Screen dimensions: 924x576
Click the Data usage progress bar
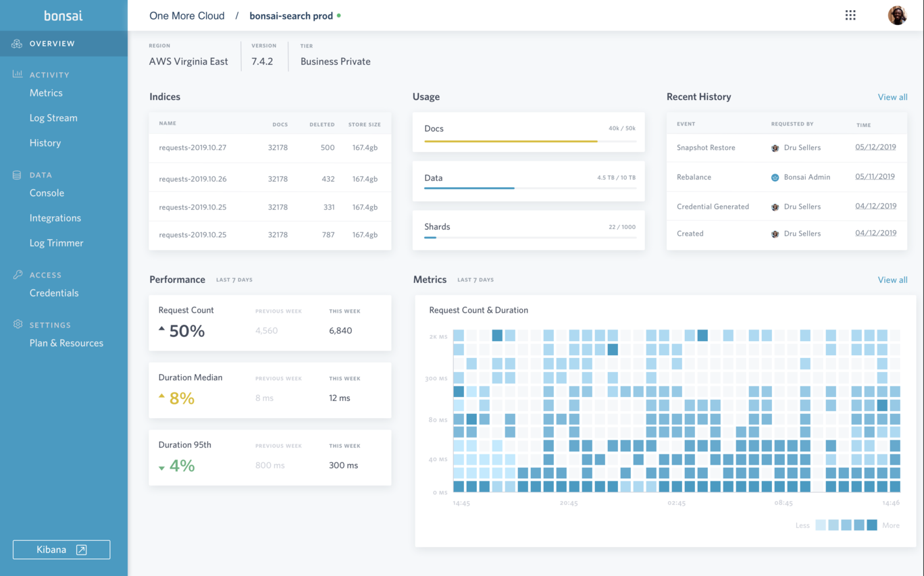(x=530, y=188)
